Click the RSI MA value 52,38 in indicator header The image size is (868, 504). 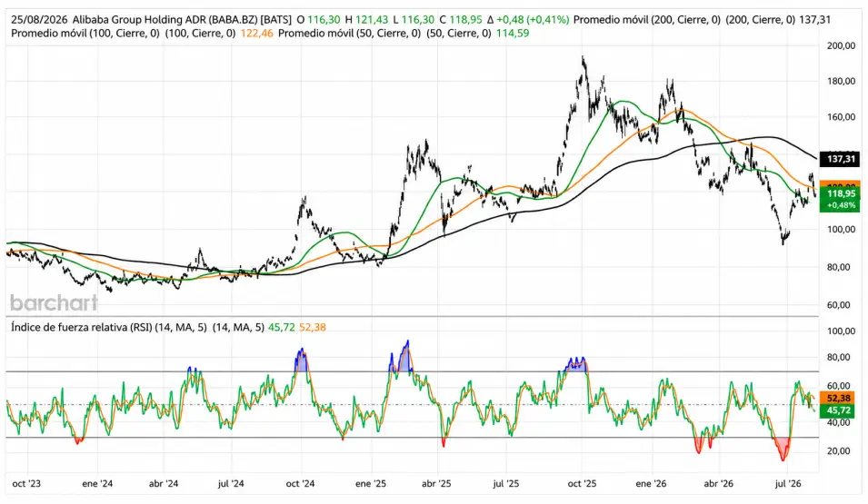pyautogui.click(x=313, y=328)
